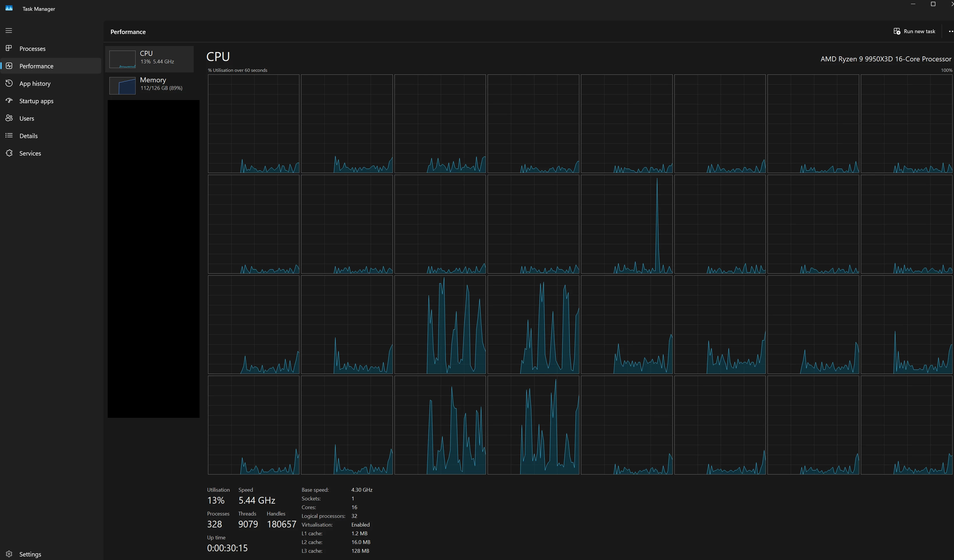Click the first logical processor graph

253,124
